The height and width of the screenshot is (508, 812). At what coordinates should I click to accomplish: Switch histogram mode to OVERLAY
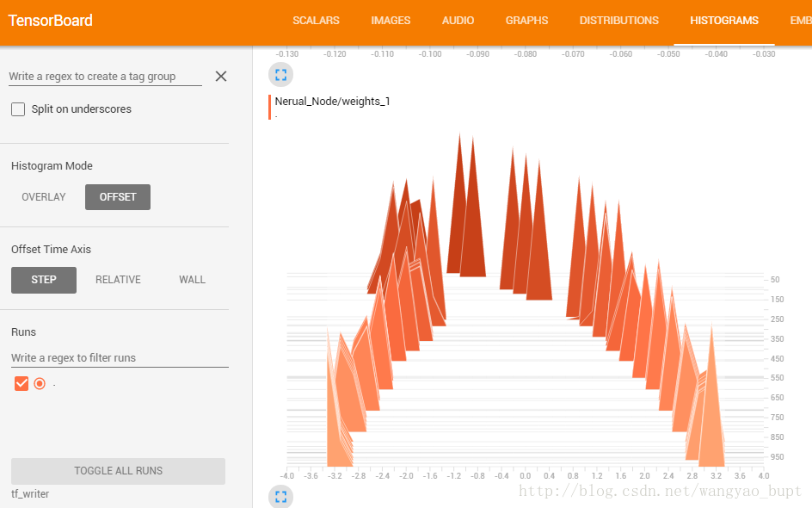tap(44, 197)
